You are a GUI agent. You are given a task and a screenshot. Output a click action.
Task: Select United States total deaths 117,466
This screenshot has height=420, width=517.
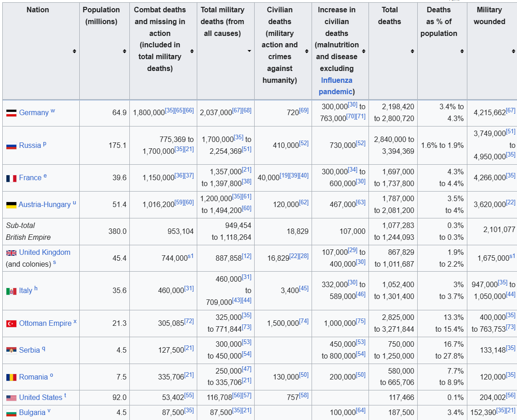click(x=402, y=398)
